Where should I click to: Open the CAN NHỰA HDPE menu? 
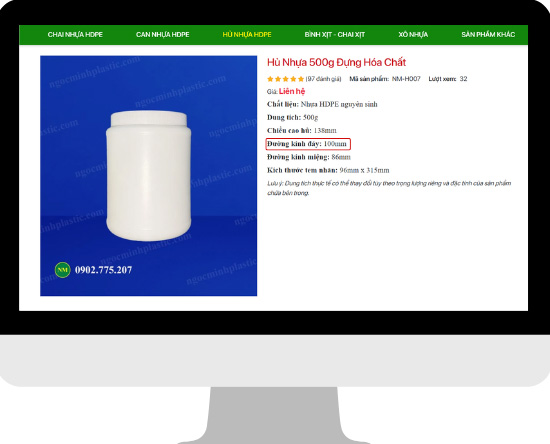pos(162,34)
